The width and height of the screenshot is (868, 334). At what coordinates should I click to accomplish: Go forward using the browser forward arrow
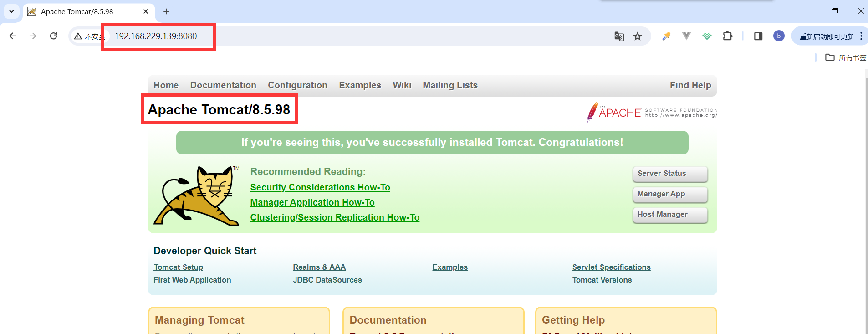pos(33,36)
